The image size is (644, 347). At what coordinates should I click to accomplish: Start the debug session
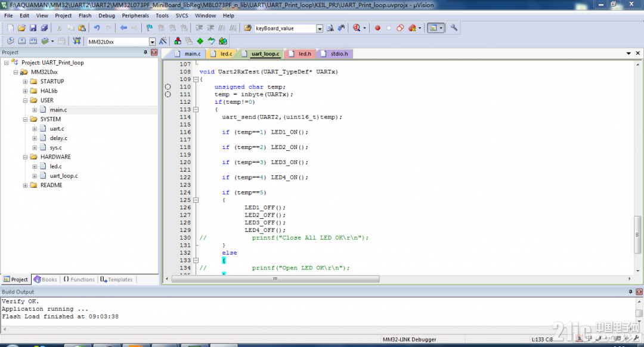(x=357, y=28)
